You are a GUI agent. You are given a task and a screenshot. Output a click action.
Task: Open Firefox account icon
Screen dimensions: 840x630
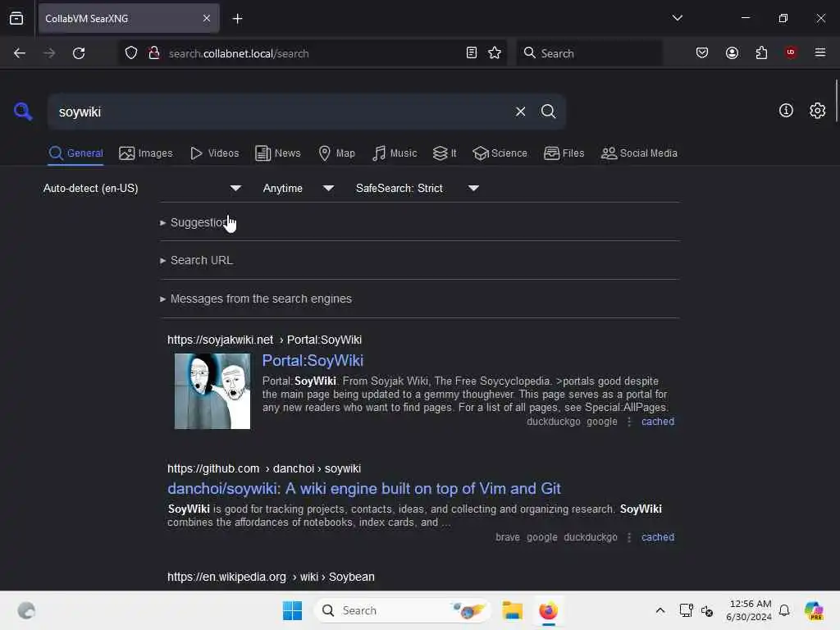(732, 52)
